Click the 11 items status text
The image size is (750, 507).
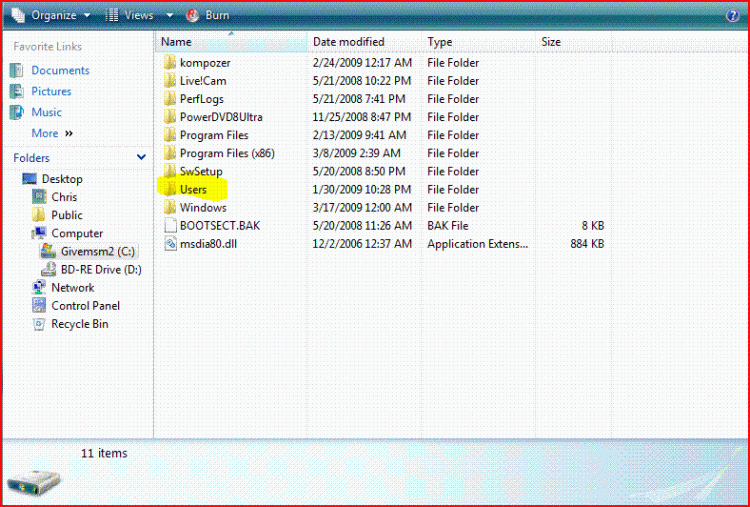coord(104,453)
